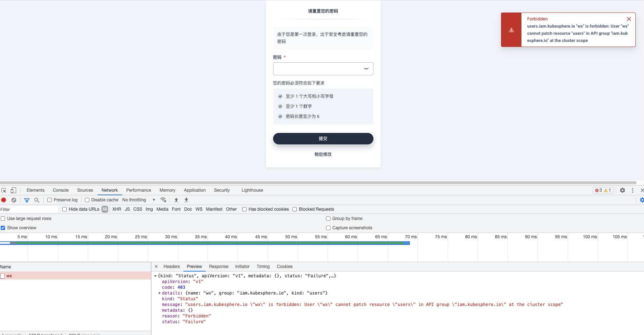Open the Lighthouse tab
This screenshot has height=335, width=644.
(x=252, y=190)
